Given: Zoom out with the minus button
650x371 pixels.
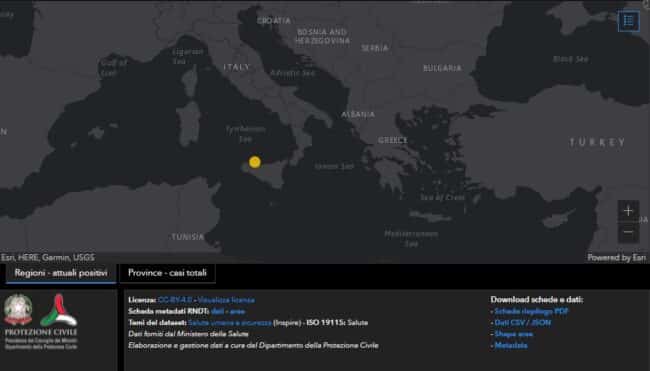Looking at the screenshot, I should [628, 232].
